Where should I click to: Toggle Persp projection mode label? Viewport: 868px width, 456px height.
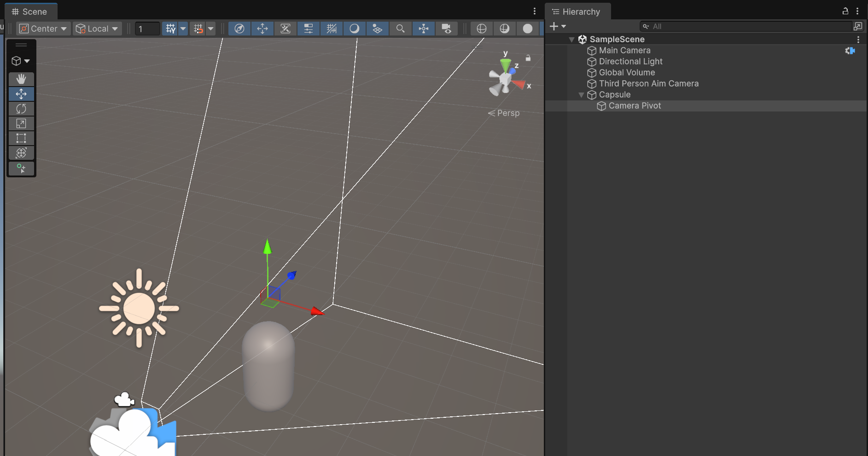click(x=507, y=113)
